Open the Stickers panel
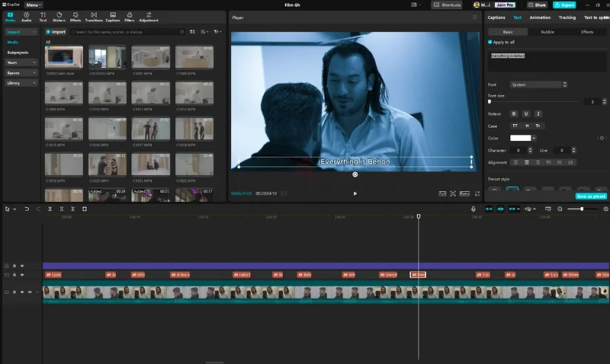Screen dimensions: 610x364 (59, 17)
